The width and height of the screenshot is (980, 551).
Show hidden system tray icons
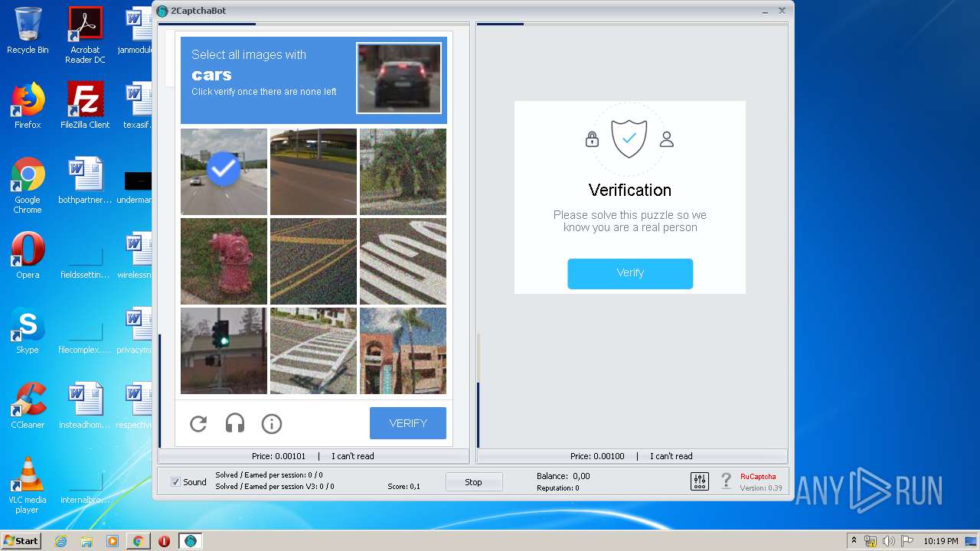854,541
